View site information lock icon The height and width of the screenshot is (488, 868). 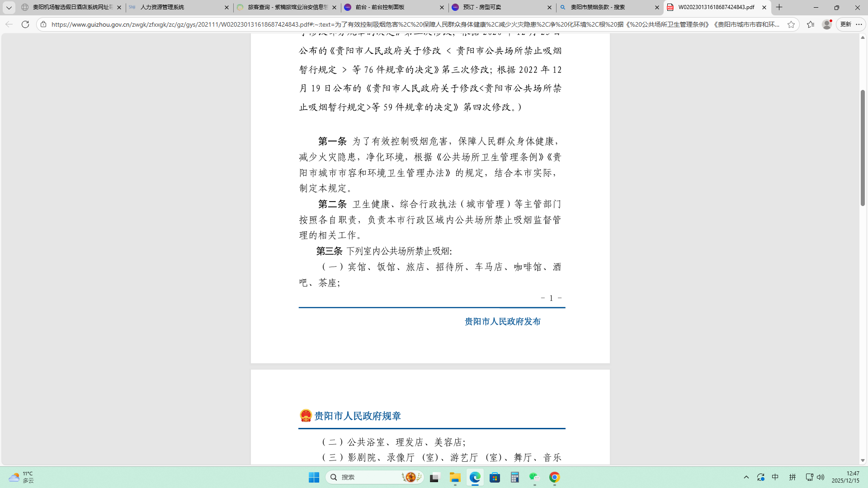[x=43, y=24]
